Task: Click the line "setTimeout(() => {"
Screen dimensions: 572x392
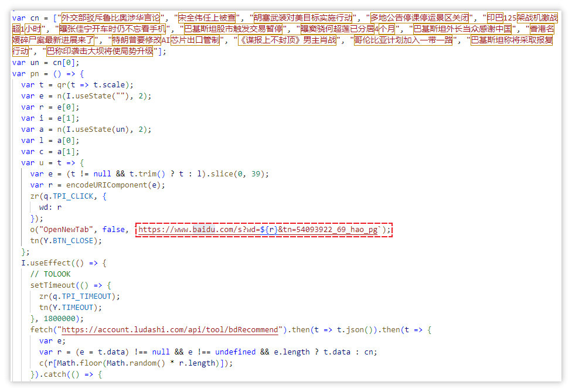Action: pos(71,285)
